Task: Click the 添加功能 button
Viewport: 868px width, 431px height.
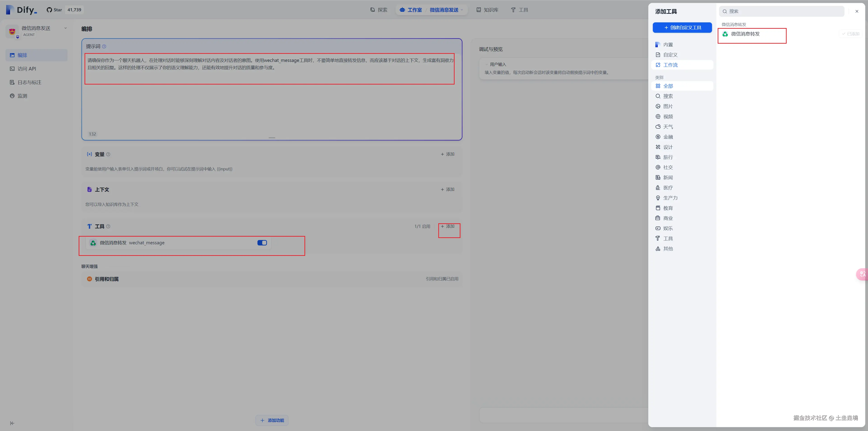Action: [x=272, y=420]
